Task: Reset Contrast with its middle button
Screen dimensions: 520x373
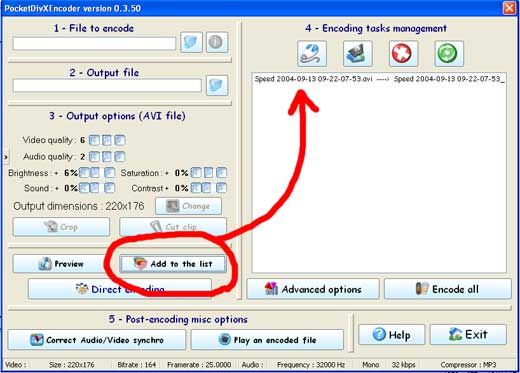Action: point(207,188)
